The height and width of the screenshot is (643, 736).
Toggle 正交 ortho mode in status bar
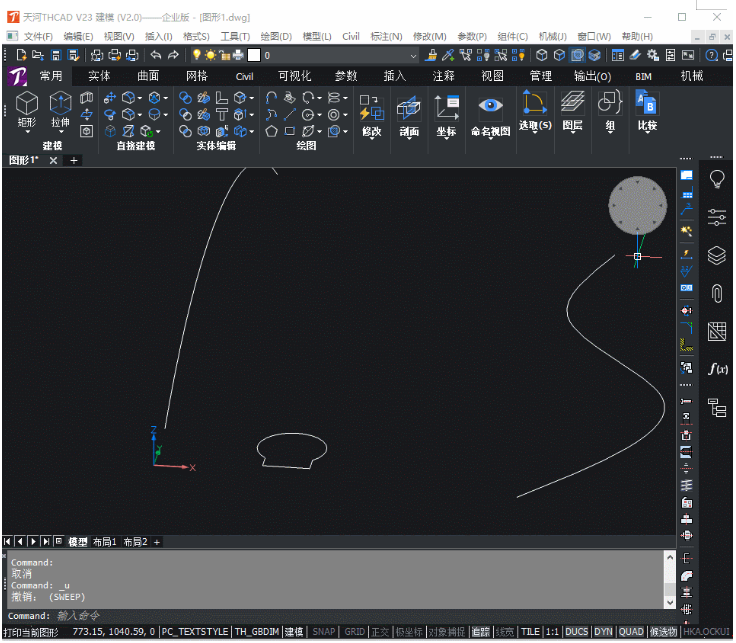pyautogui.click(x=380, y=632)
